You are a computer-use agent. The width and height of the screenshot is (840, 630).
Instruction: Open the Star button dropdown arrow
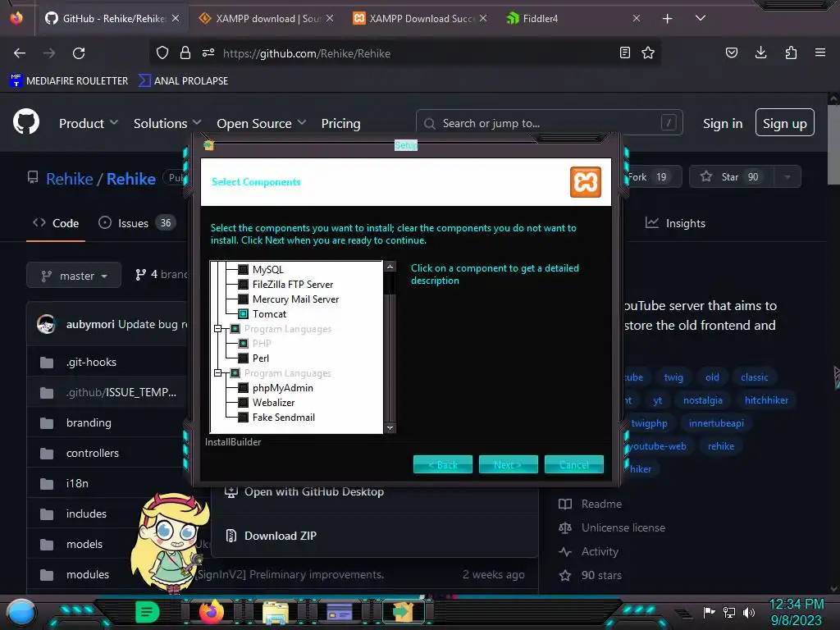coord(787,177)
